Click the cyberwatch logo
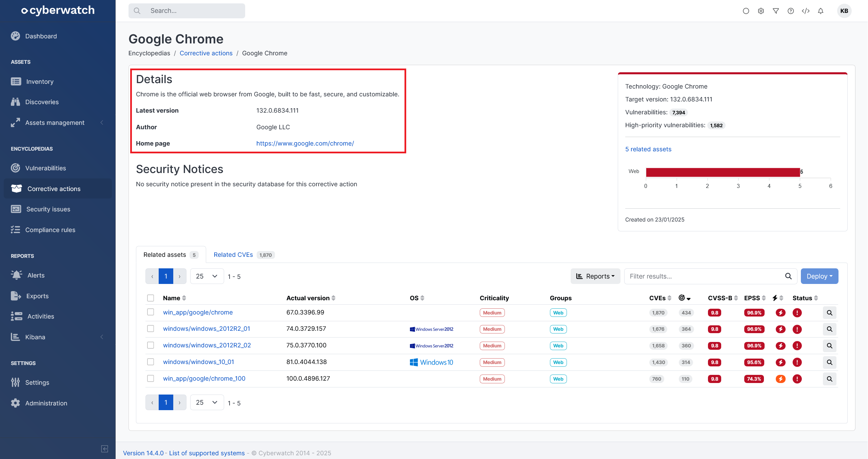Viewport: 868px width, 459px height. [x=58, y=11]
